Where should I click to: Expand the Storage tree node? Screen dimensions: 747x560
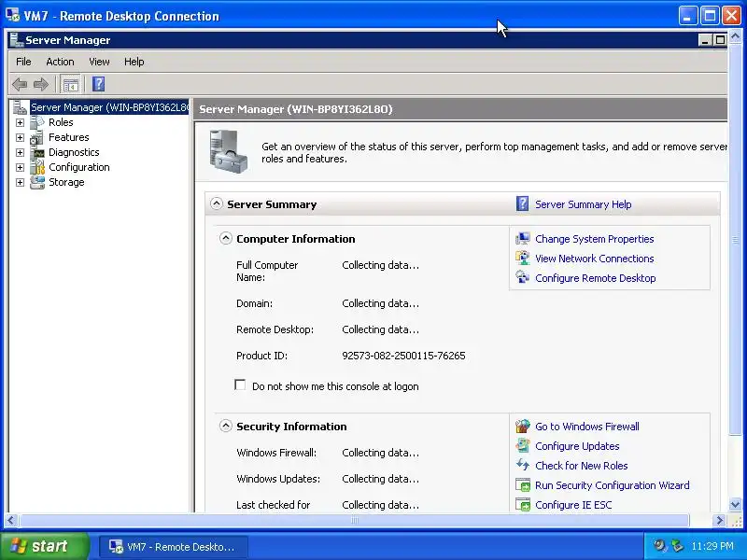click(20, 182)
